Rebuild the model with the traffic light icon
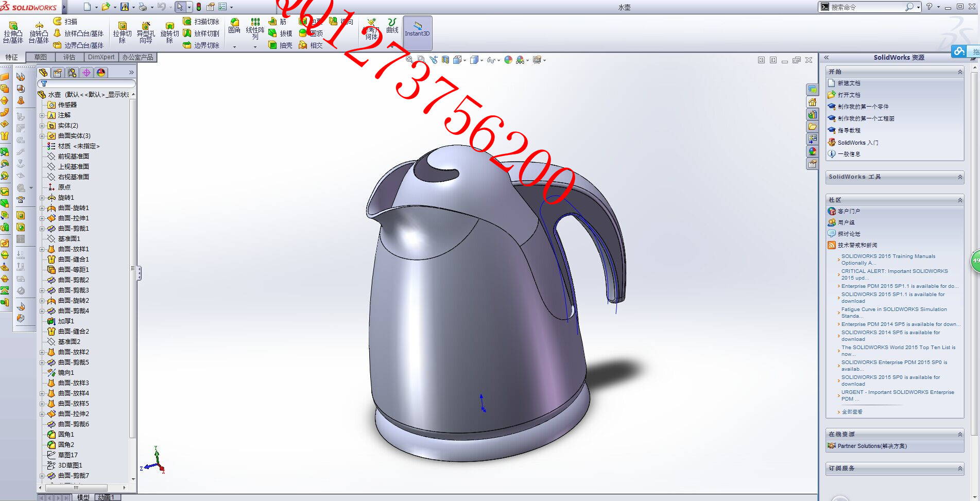The height and width of the screenshot is (501, 980). tap(199, 7)
